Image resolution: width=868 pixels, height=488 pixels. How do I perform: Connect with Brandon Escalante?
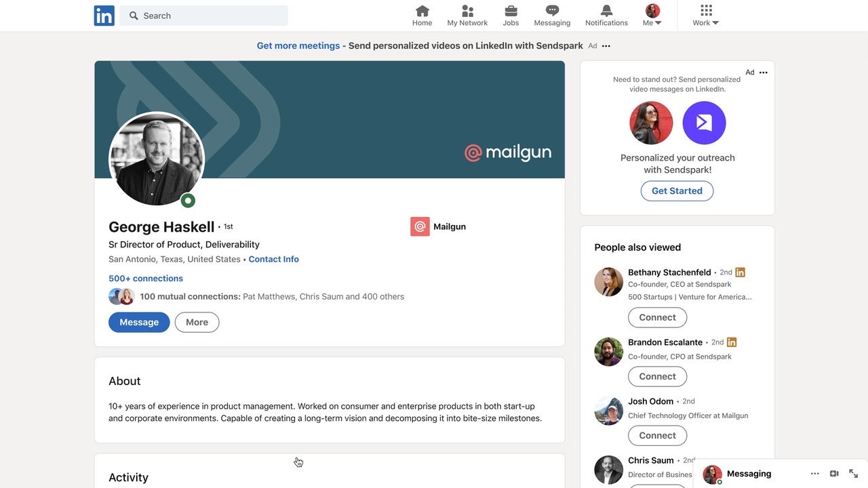657,376
